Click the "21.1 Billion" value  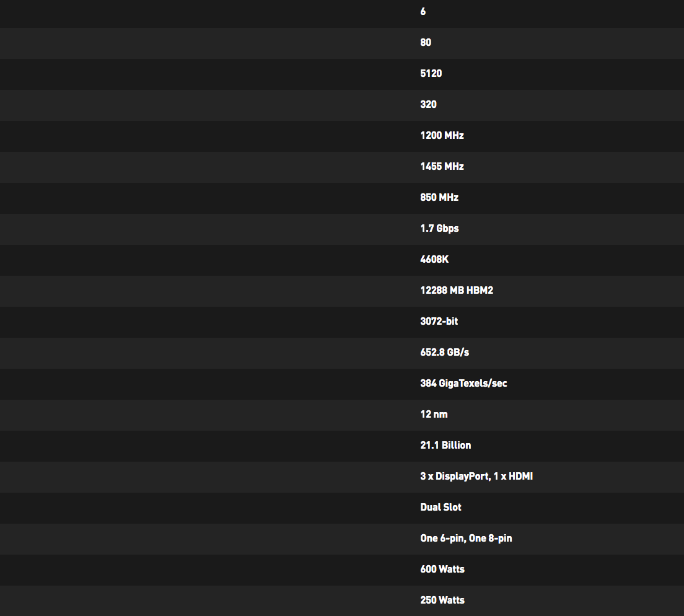[445, 446]
